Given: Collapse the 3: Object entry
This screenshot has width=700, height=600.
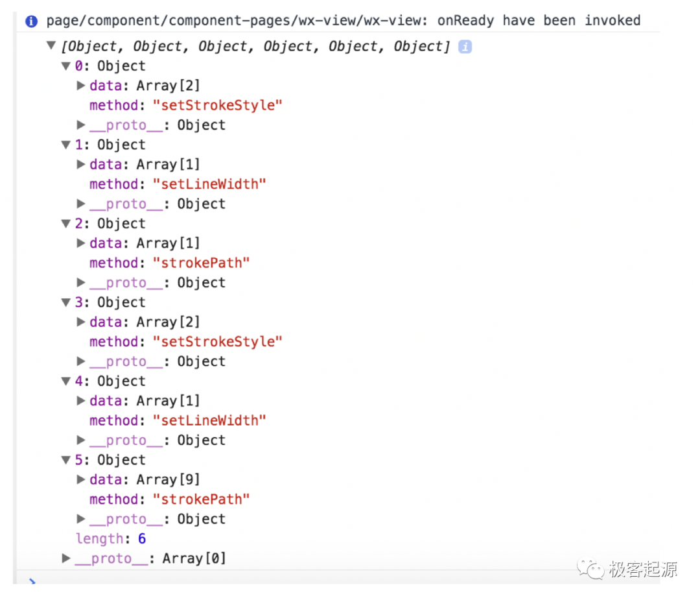Looking at the screenshot, I should 66,302.
